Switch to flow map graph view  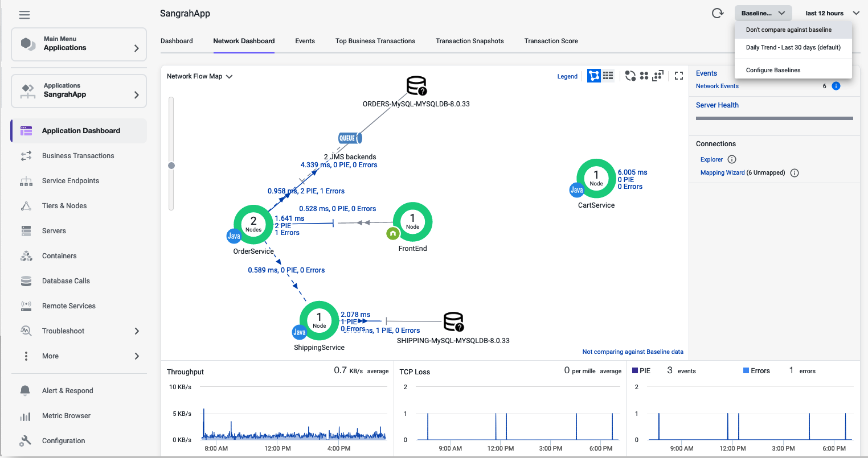coord(594,76)
